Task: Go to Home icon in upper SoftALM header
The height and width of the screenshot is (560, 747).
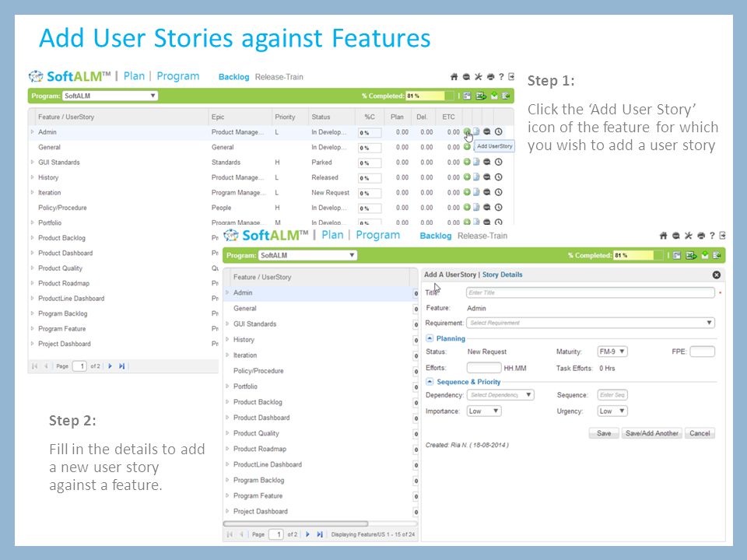Action: 454,77
